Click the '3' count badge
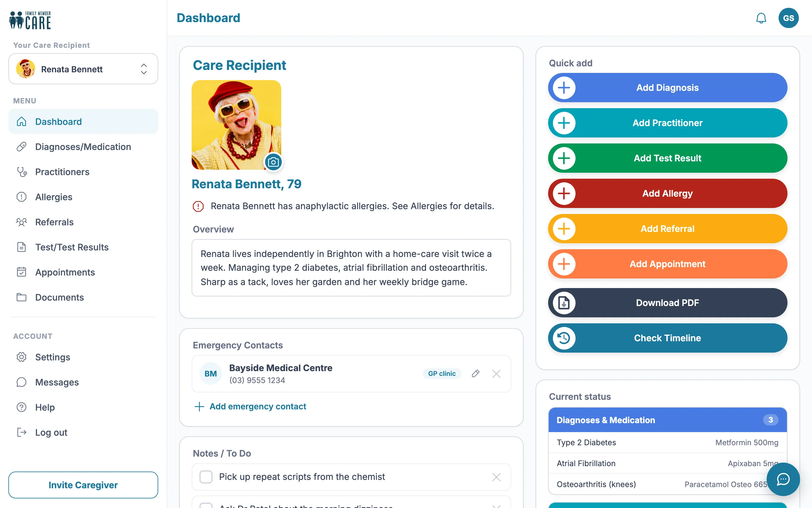Viewport: 812px width, 508px height. 771,420
